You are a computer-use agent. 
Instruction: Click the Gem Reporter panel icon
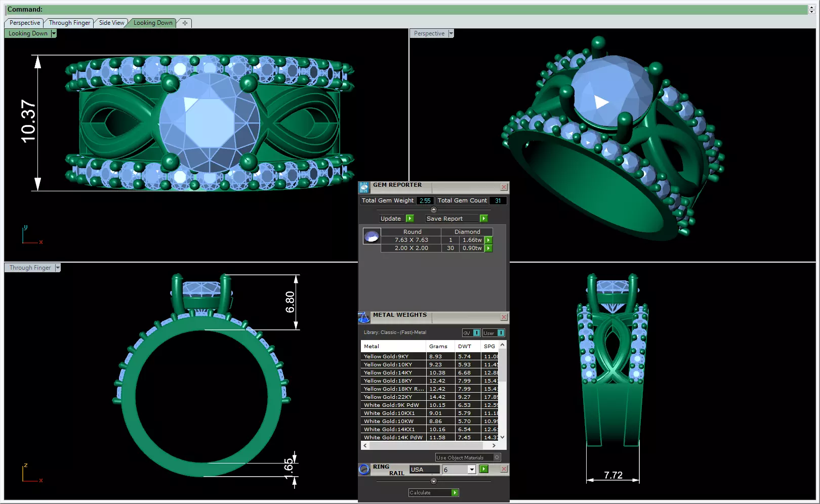coord(364,188)
